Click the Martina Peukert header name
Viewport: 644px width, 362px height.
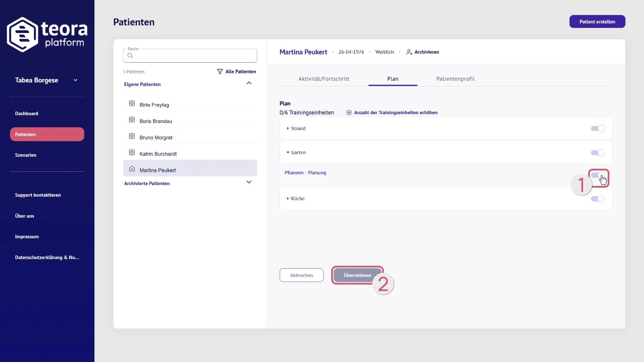[303, 52]
